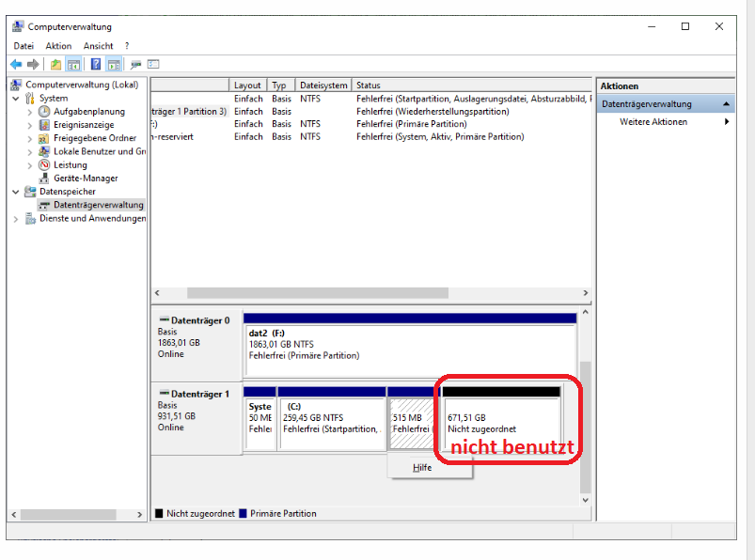This screenshot has height=560, width=755.
Task: Click the Datenträger 1 disk icon
Action: coord(165,393)
